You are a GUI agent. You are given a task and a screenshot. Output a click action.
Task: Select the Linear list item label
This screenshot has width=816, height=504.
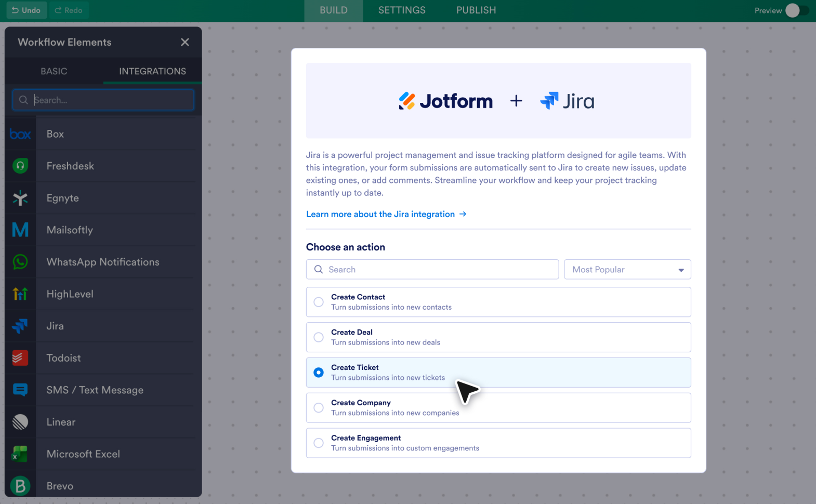61,422
